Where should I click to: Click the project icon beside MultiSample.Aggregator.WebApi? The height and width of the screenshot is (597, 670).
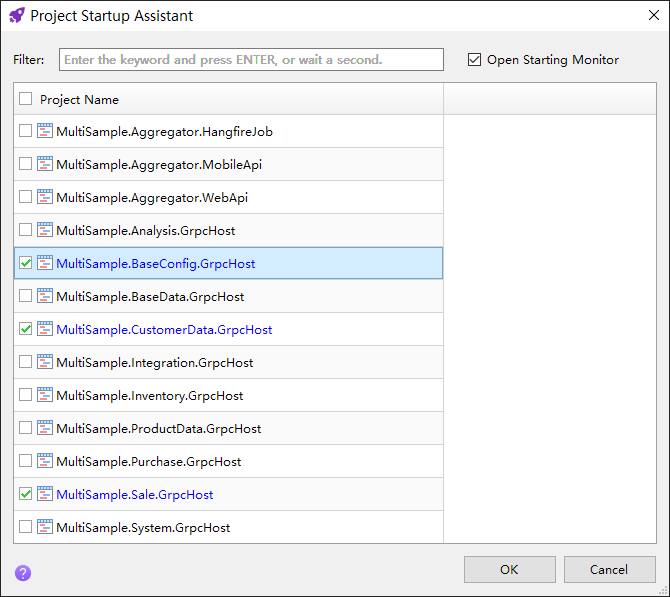(45, 197)
